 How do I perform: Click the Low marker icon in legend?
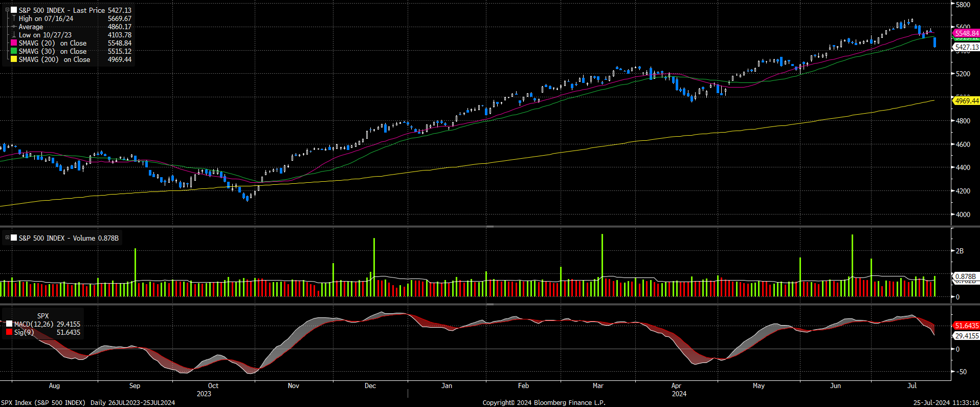click(14, 35)
